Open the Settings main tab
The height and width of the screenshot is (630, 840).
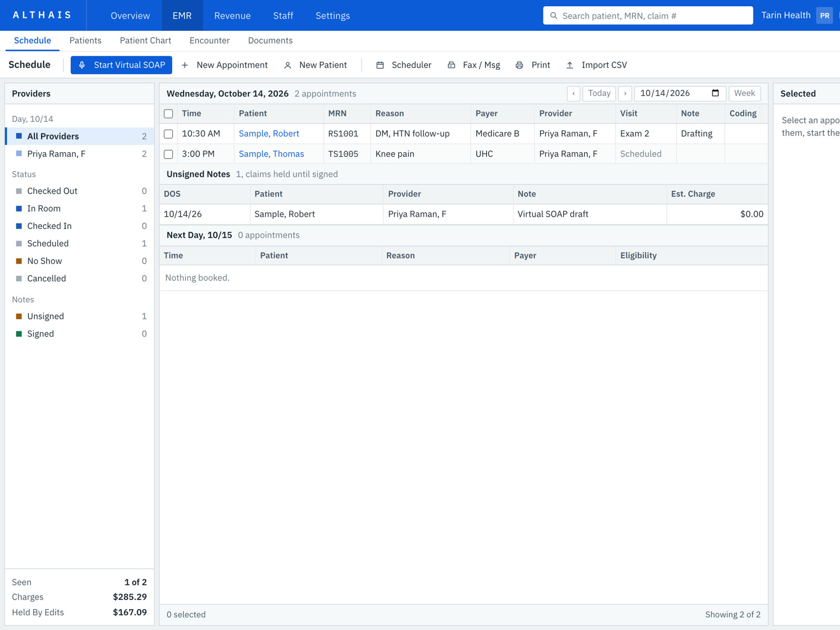(x=333, y=16)
